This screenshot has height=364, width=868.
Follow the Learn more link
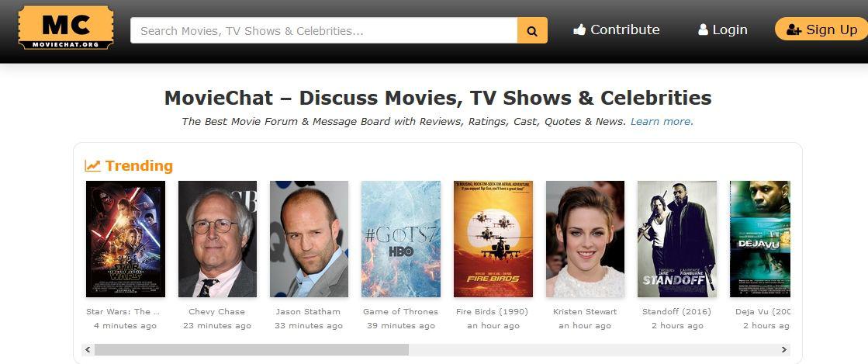tap(662, 121)
